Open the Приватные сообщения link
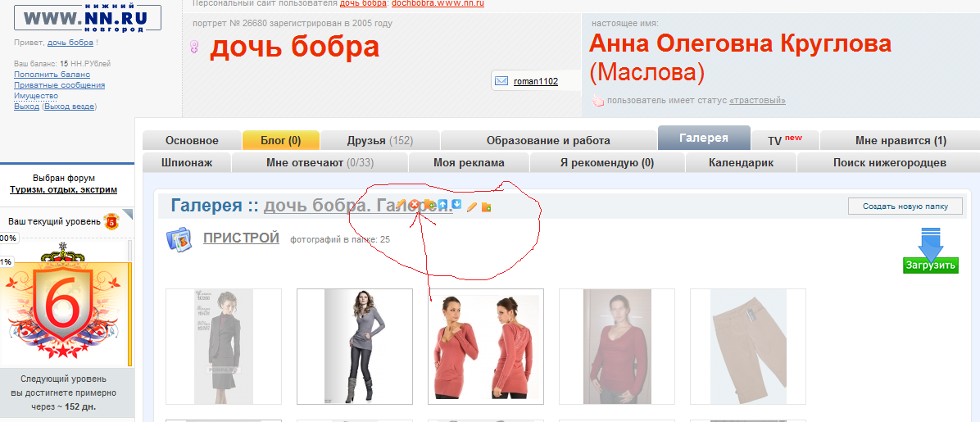Viewport: 980px width, 422px height. point(59,85)
